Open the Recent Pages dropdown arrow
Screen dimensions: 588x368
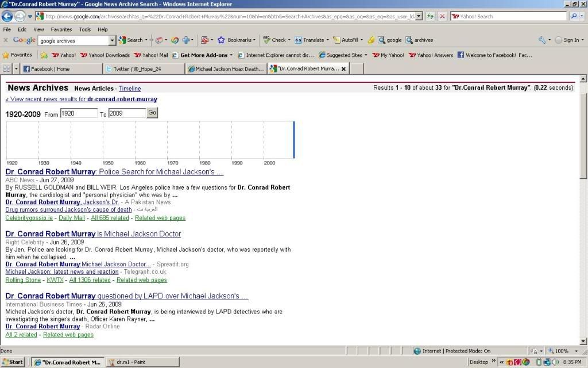pyautogui.click(x=30, y=17)
